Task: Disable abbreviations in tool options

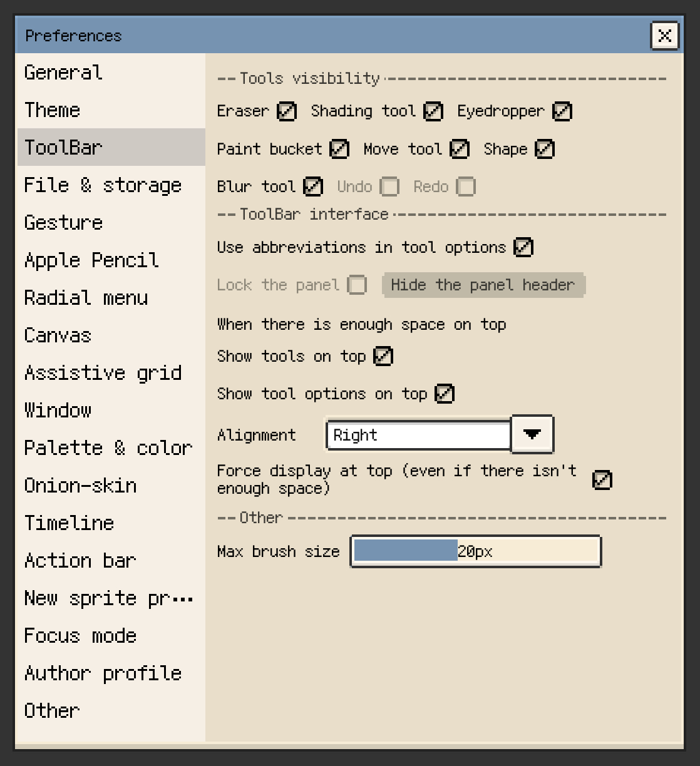Action: coord(523,247)
